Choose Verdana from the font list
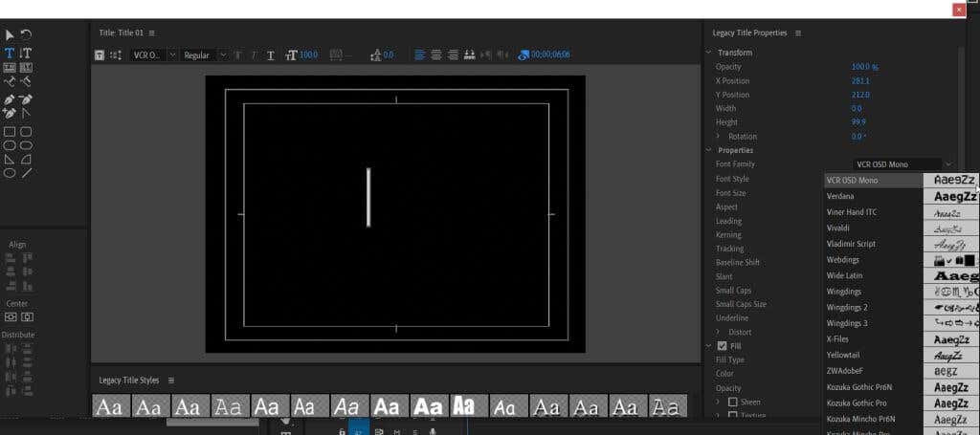The image size is (980, 435). click(x=840, y=196)
